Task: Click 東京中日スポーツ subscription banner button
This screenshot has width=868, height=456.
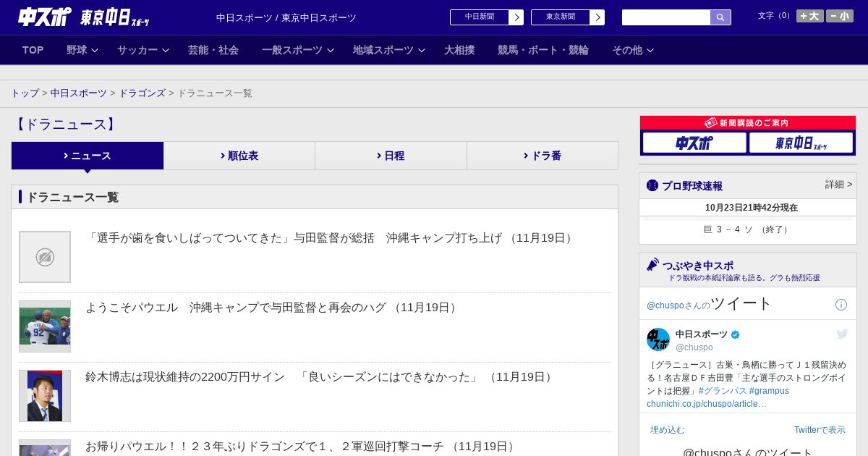Action: tap(801, 143)
